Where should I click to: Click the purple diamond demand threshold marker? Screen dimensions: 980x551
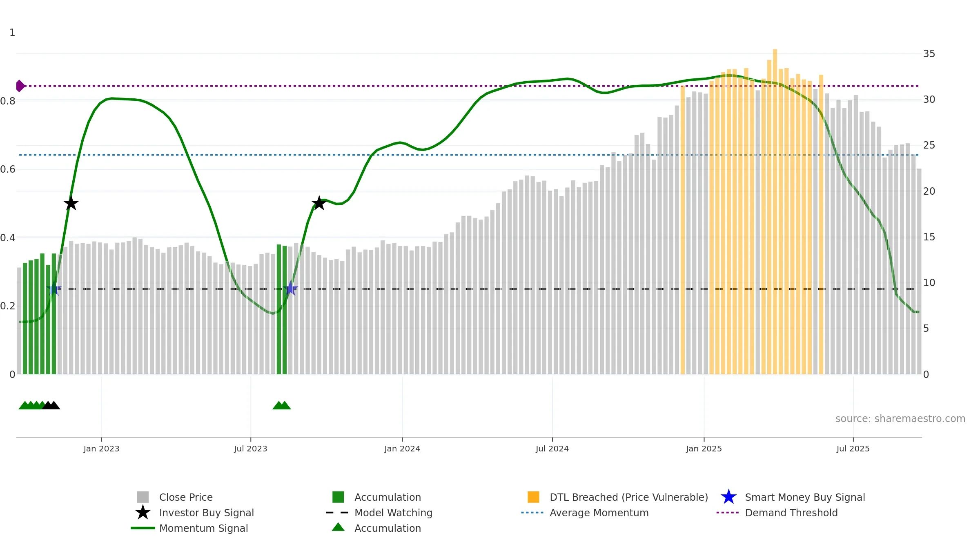point(20,86)
